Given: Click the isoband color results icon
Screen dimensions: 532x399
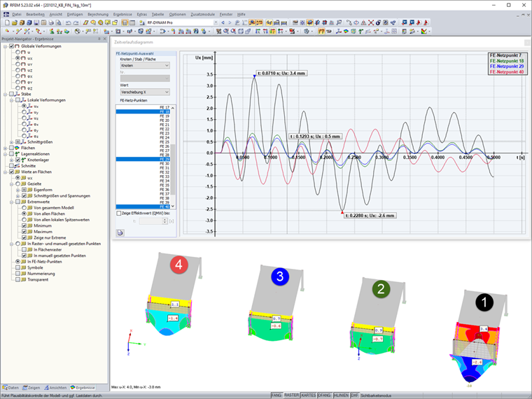Looking at the screenshot, I should coord(346,31).
